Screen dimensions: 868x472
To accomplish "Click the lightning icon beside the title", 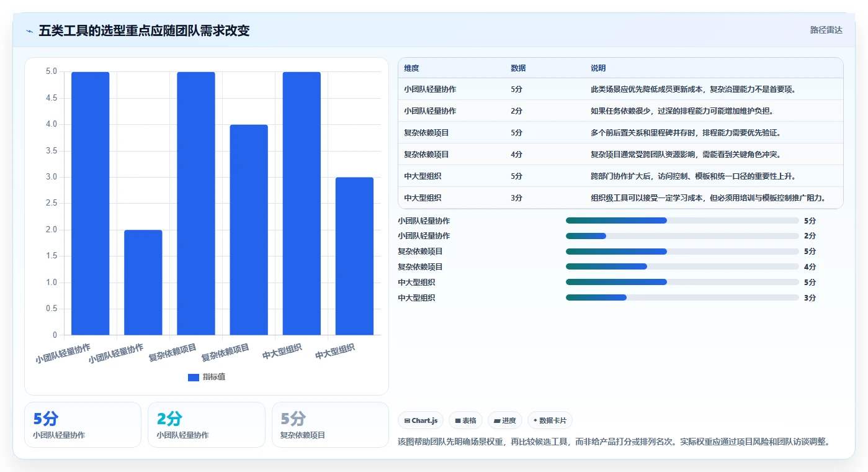I will click(x=29, y=30).
